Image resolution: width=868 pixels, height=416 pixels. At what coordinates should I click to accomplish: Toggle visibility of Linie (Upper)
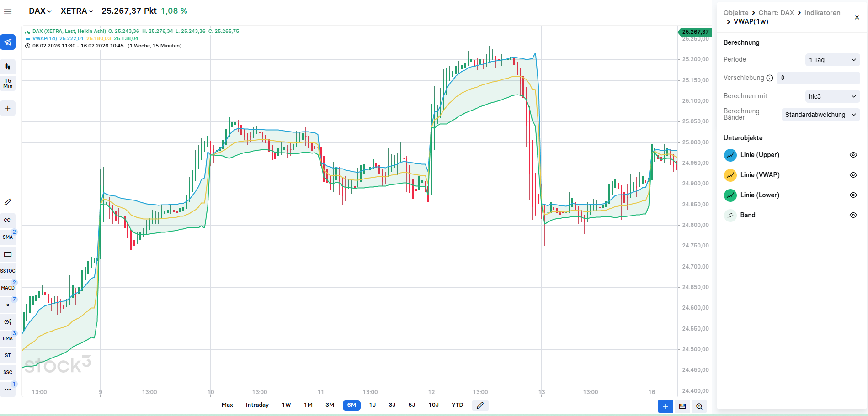(x=853, y=155)
